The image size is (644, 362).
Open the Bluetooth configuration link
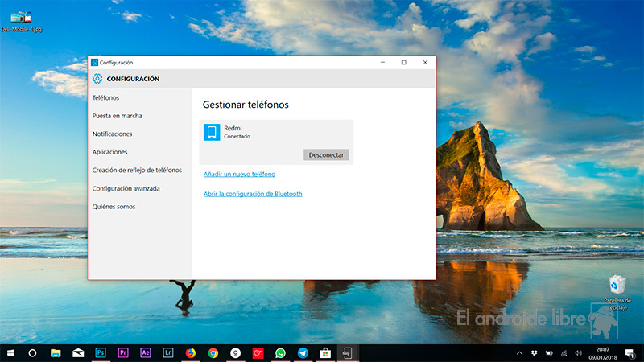tap(253, 194)
